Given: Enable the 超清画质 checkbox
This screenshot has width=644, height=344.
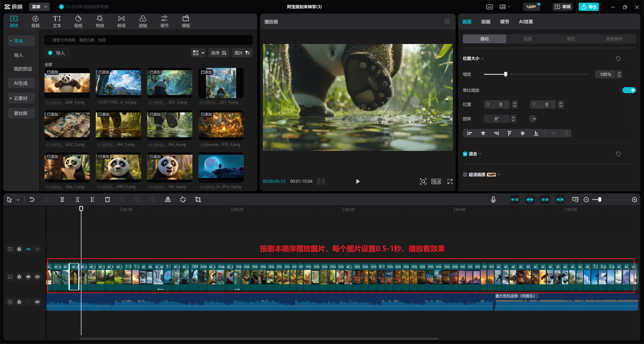Looking at the screenshot, I should [465, 175].
